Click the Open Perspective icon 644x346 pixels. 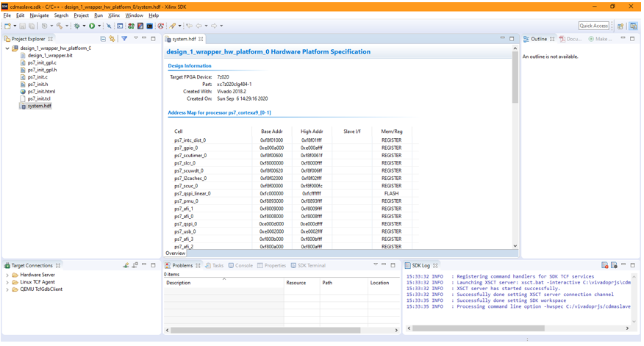[x=620, y=26]
